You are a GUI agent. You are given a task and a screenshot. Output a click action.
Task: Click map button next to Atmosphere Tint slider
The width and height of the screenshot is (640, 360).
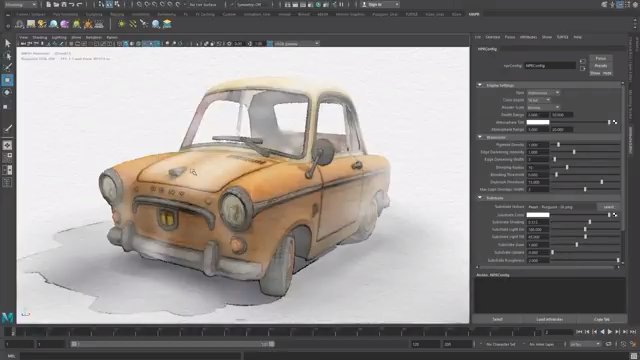coord(615,122)
